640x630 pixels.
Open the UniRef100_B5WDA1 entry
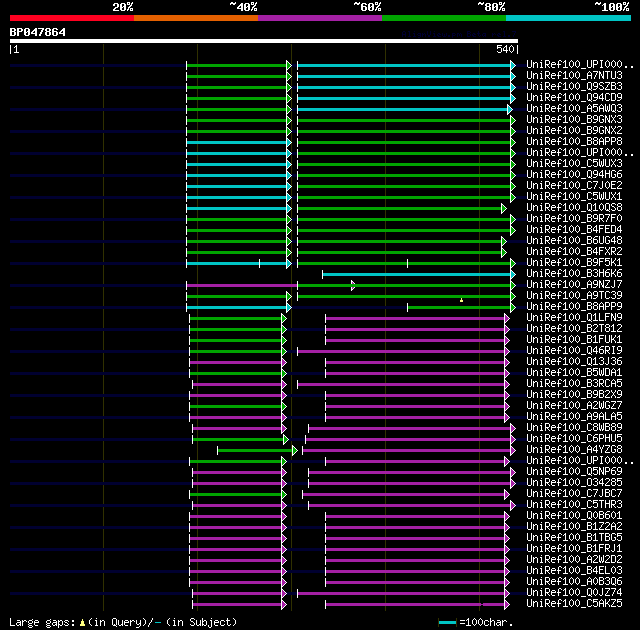[x=574, y=373]
